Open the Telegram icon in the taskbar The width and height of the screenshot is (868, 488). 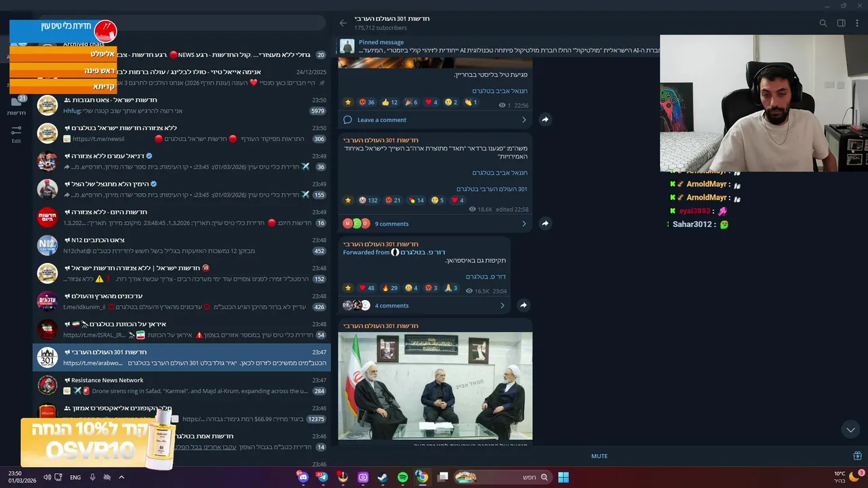(x=322, y=477)
